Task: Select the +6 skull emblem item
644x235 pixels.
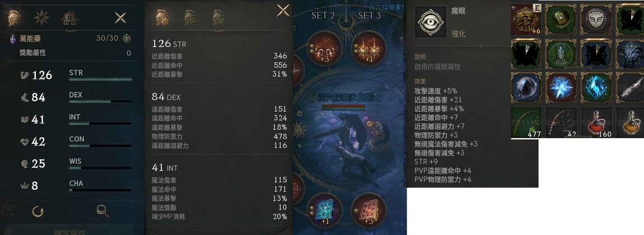Action: [526, 19]
